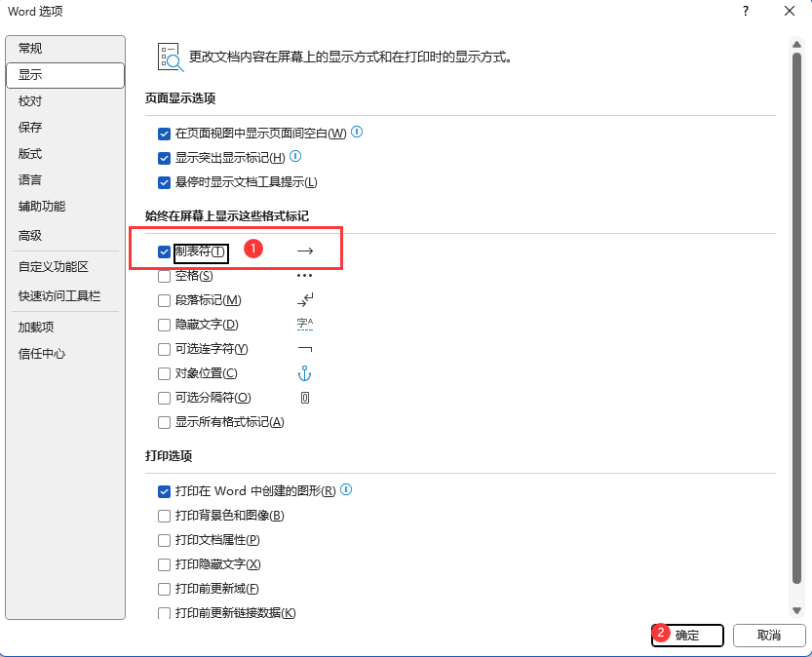Click the spaces dots symbol beside 空格
The width and height of the screenshot is (812, 657).
click(x=304, y=275)
